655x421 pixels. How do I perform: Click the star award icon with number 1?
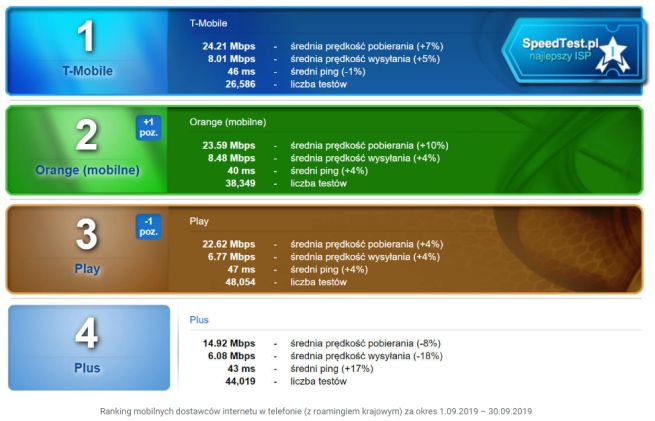[612, 54]
